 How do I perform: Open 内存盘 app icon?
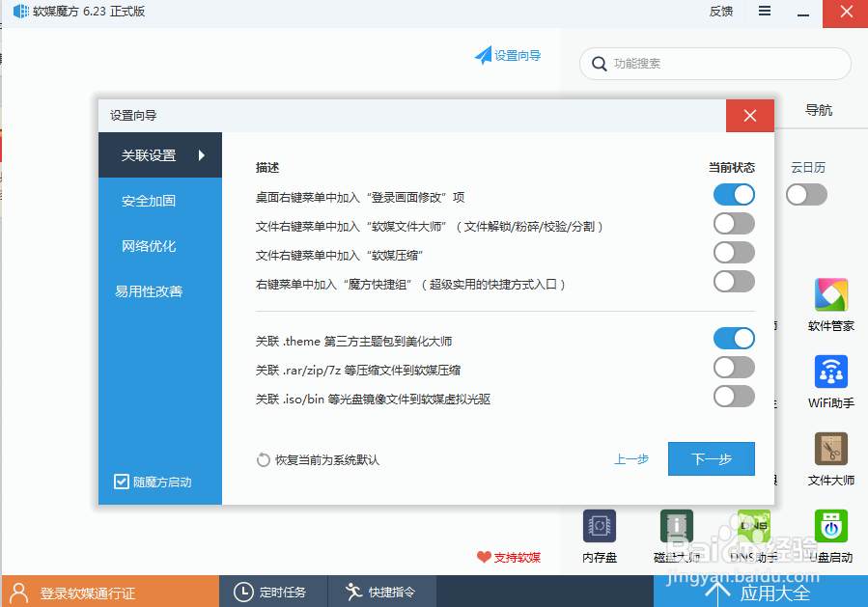point(600,526)
